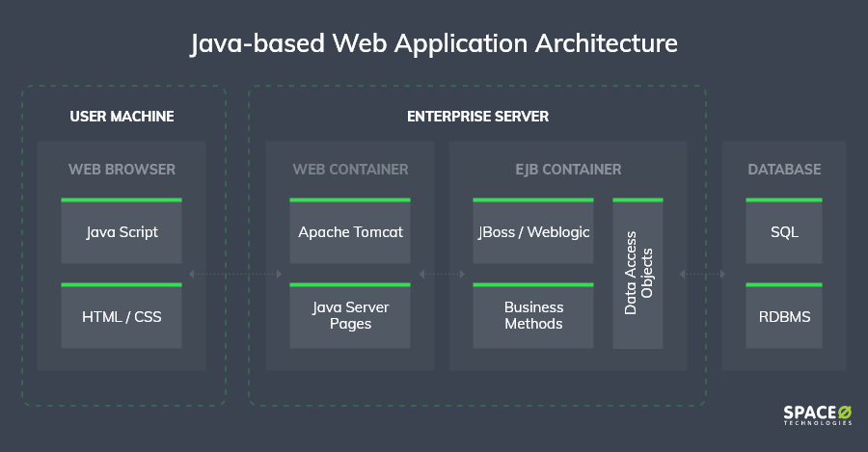Select the Java Script box
The height and width of the screenshot is (452, 868).
tap(122, 232)
